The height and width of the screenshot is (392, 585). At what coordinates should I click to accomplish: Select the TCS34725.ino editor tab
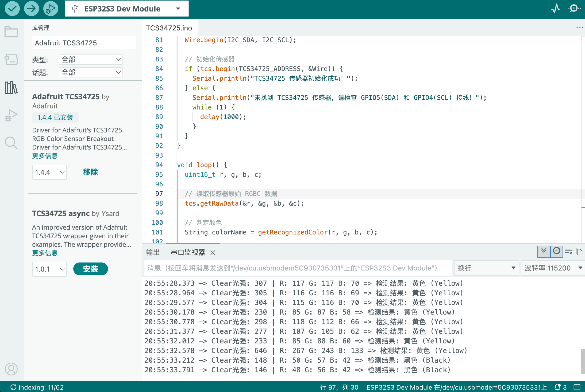click(x=169, y=28)
